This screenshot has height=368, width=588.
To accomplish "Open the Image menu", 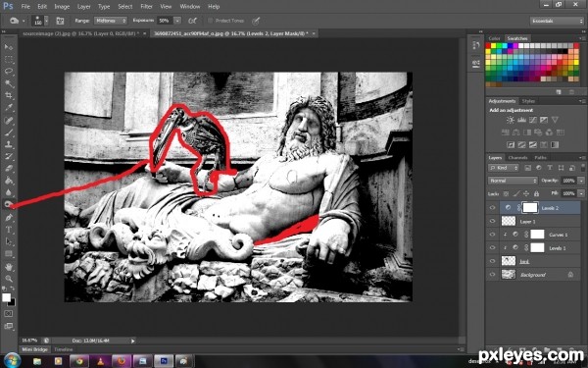I will (x=62, y=7).
